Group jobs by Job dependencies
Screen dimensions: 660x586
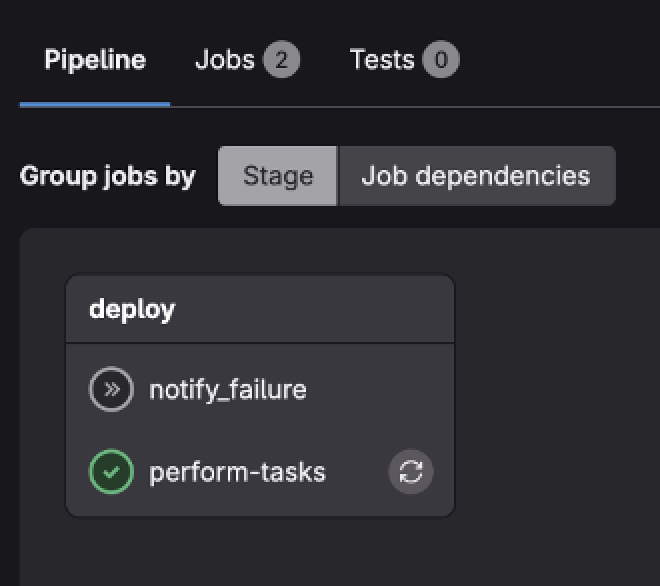tap(476, 177)
